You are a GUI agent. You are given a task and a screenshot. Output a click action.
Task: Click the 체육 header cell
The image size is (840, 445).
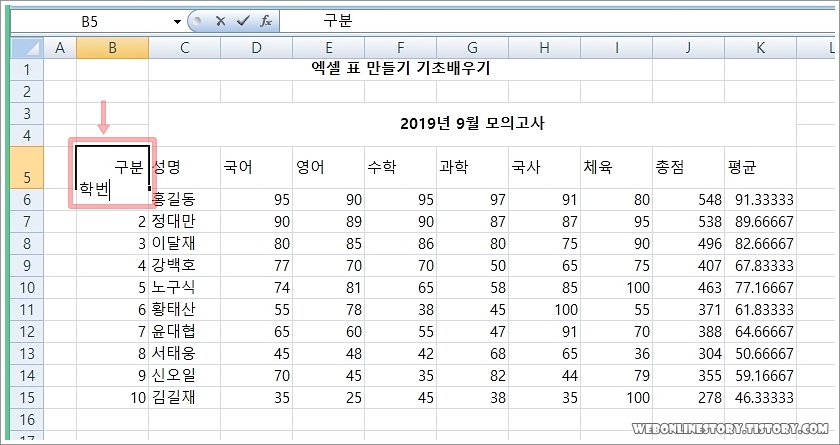point(617,168)
